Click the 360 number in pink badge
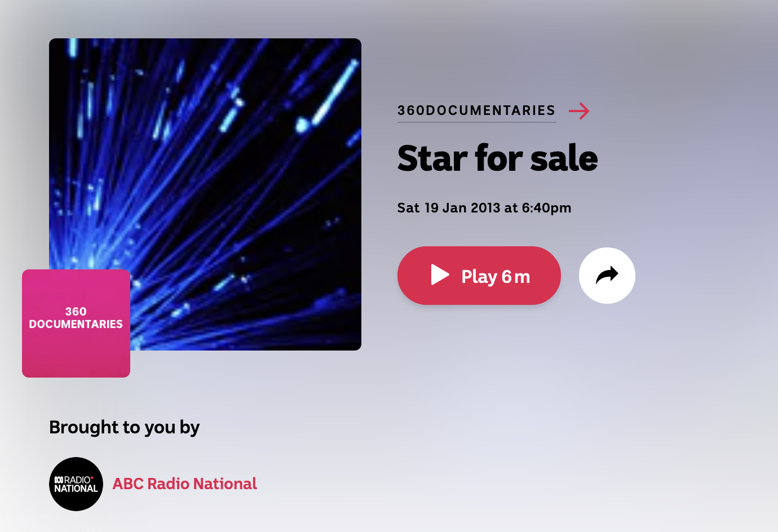 click(x=76, y=312)
